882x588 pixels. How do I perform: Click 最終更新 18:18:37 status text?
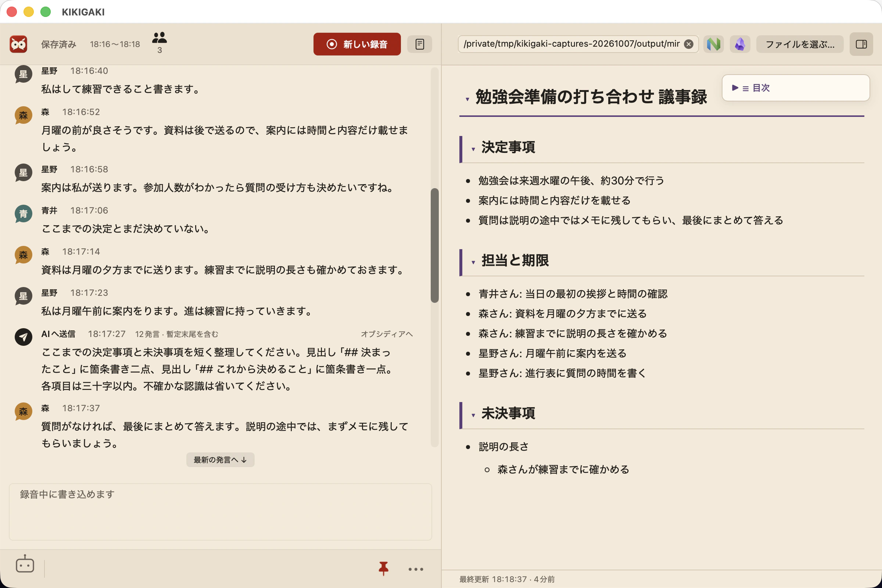(x=507, y=580)
